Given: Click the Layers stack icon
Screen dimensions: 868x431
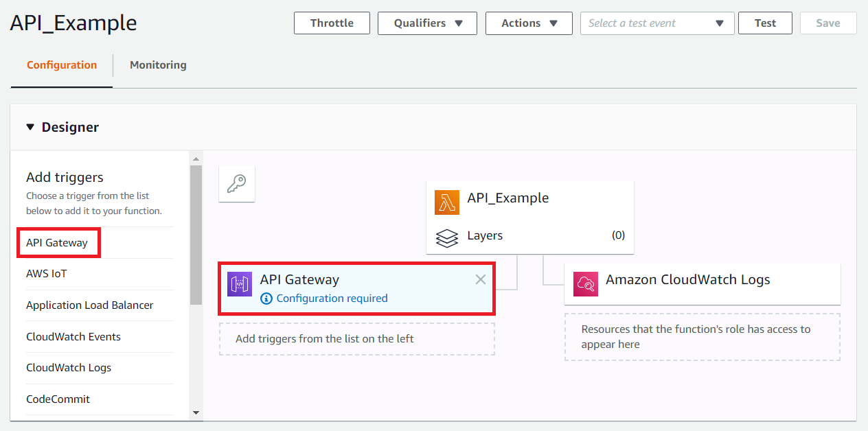Looking at the screenshot, I should point(447,237).
